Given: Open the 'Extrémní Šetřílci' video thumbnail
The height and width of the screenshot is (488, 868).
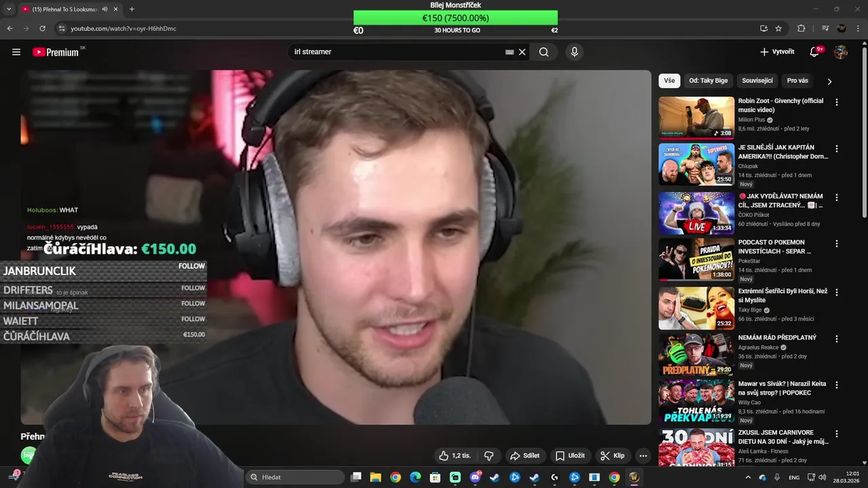Looking at the screenshot, I should [696, 308].
